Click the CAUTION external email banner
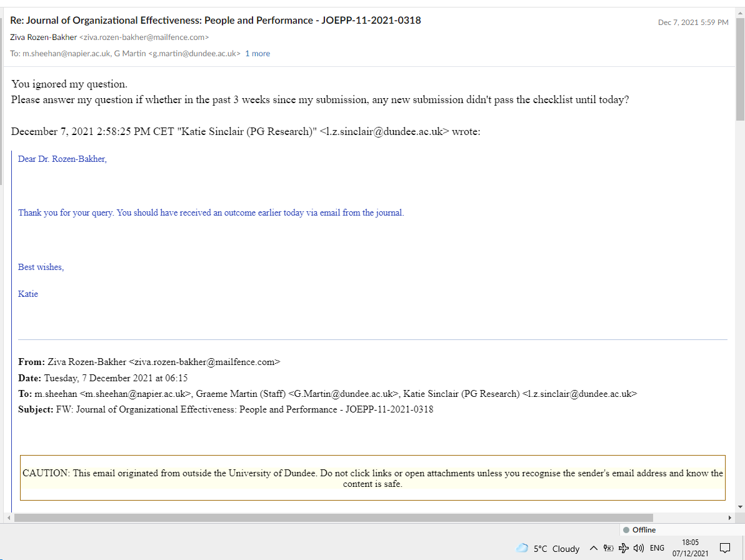This screenshot has height=560, width=745. point(372,478)
